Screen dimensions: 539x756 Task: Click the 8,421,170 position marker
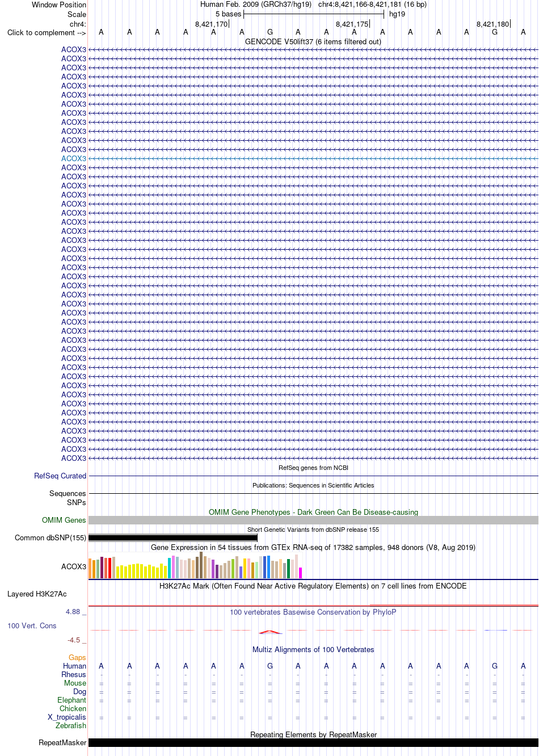pos(211,24)
